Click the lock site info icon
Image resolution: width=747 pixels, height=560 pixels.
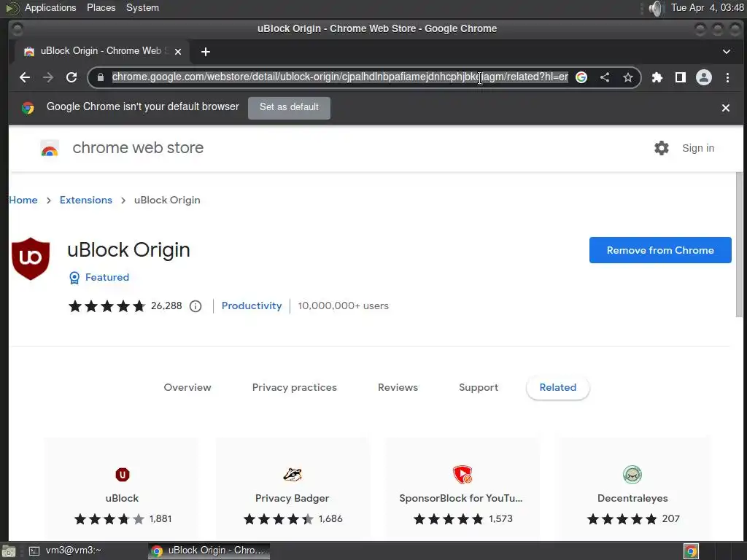coord(101,77)
